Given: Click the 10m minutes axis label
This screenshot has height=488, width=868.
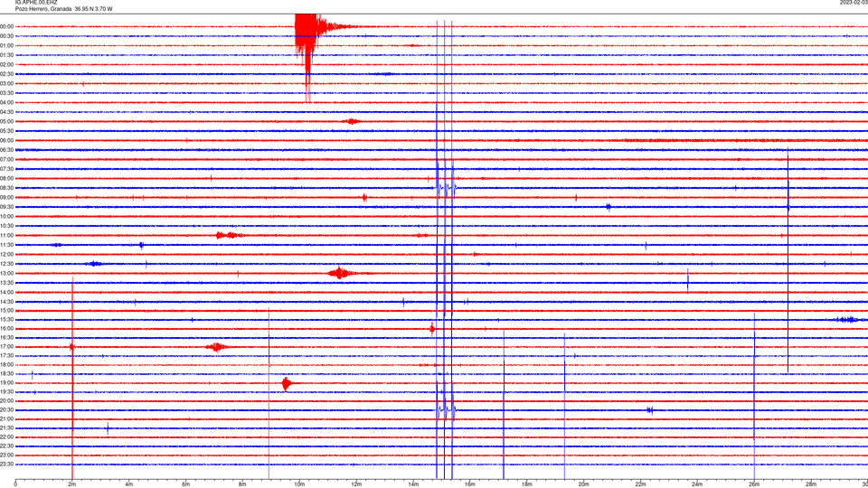Looking at the screenshot, I should [299, 484].
